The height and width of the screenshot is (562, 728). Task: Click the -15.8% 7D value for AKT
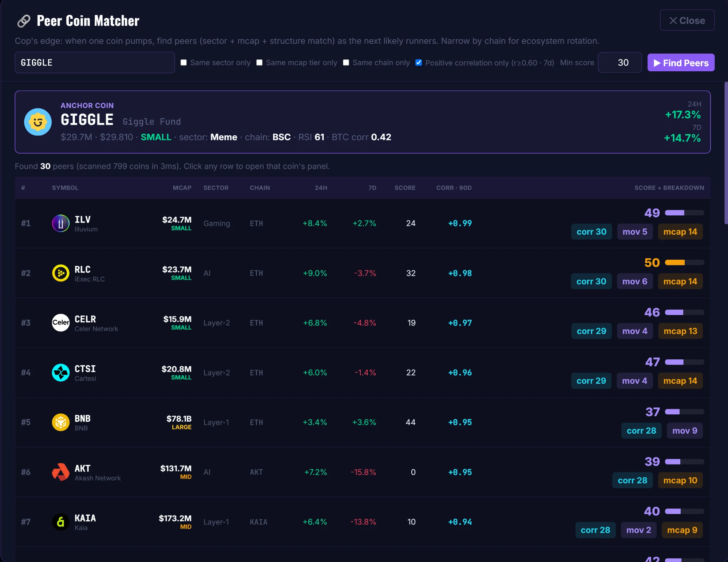coord(363,472)
